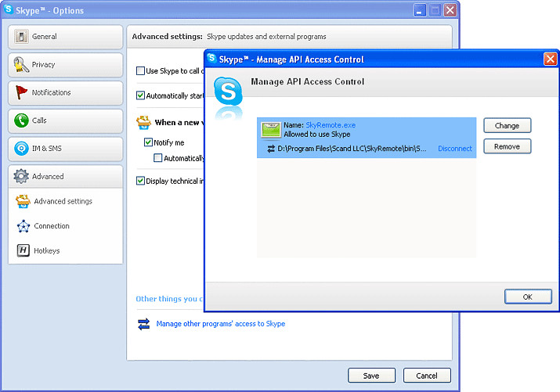
Task: Uncheck Automatically start checkbox
Action: 140,95
